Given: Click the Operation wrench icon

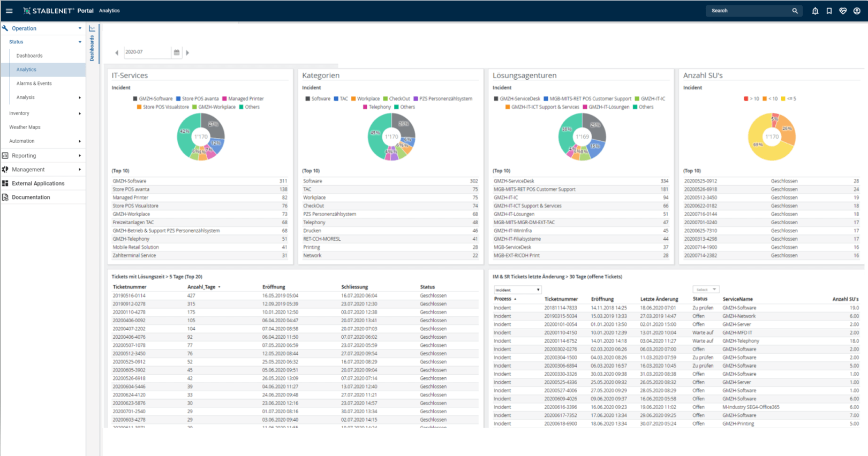Looking at the screenshot, I should [x=5, y=28].
